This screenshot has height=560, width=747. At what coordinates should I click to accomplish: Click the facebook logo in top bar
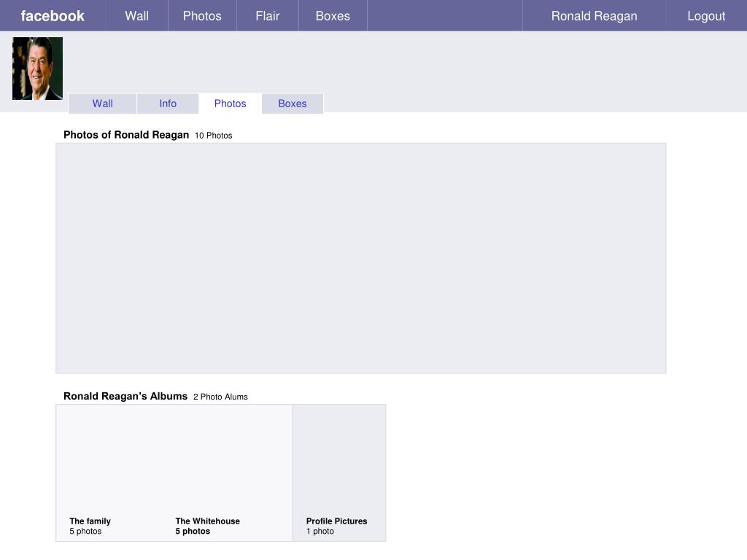(53, 16)
